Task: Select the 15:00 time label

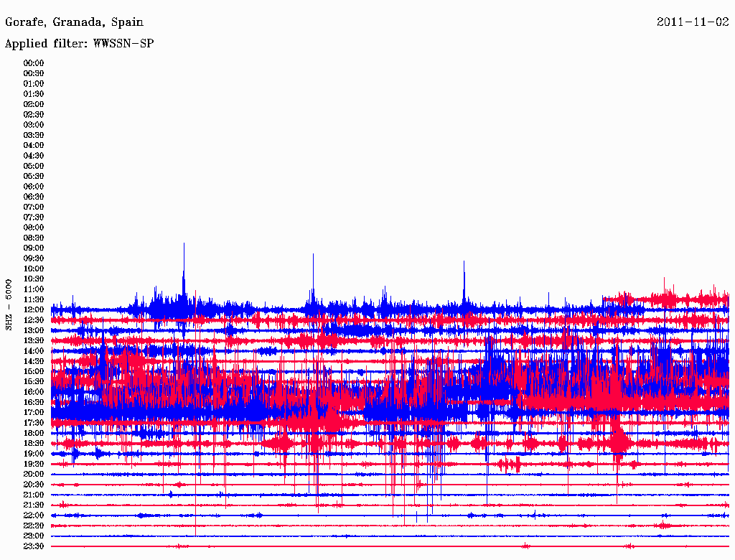Action: [34, 371]
